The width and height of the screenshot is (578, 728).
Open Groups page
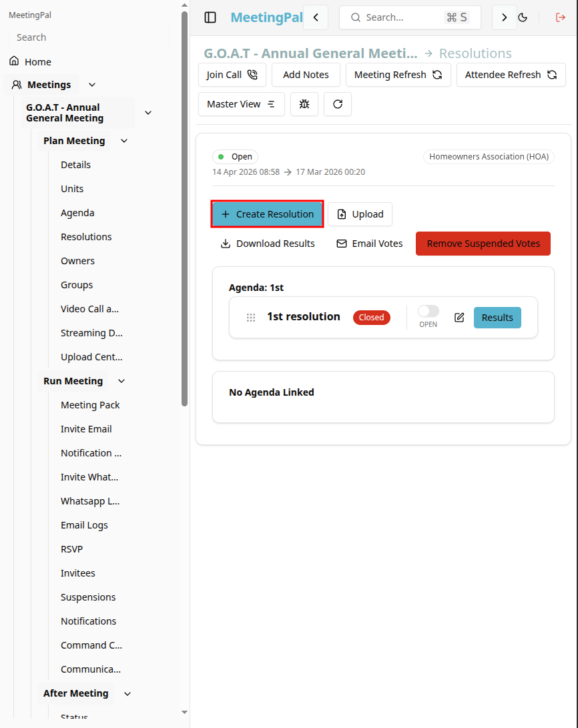pyautogui.click(x=77, y=285)
